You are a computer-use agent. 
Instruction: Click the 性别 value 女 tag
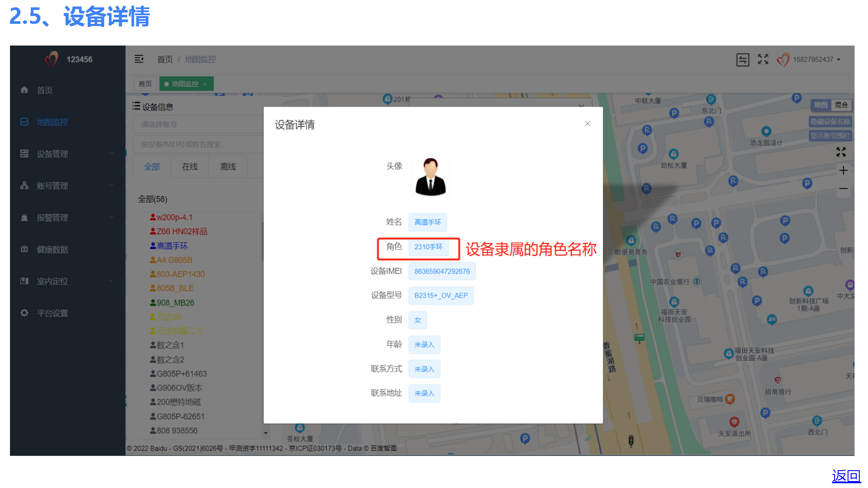[418, 320]
